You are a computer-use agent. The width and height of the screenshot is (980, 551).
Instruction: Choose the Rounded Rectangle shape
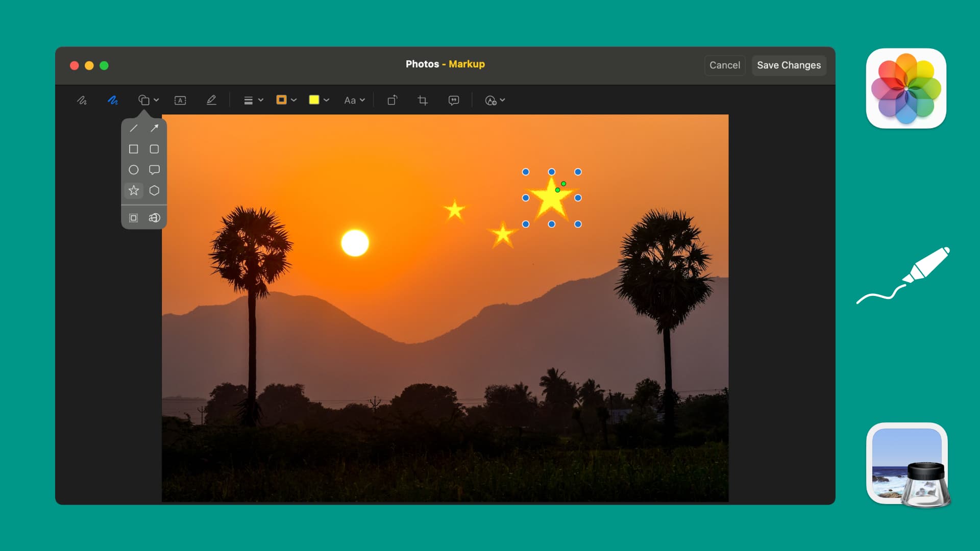(154, 149)
